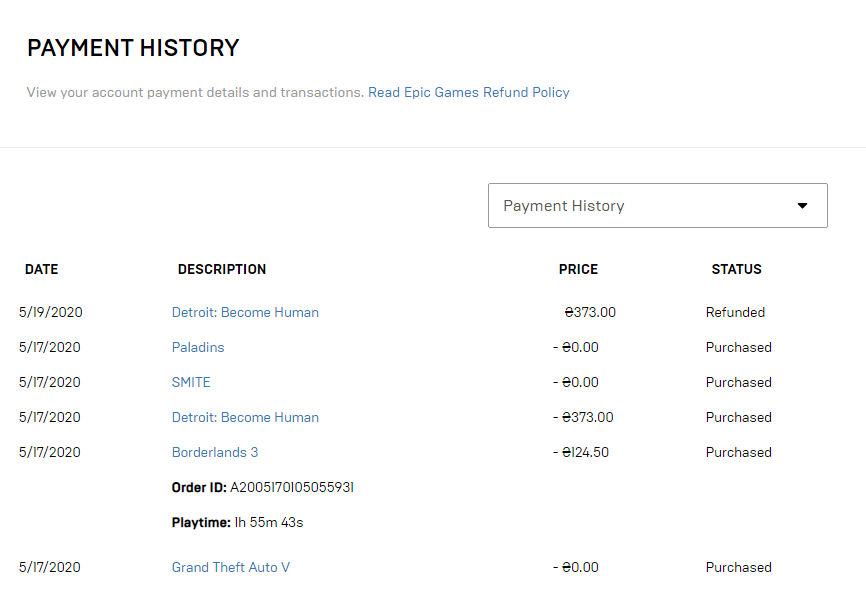Collapse the Borderlands 3 transaction details
The height and width of the screenshot is (613, 866).
215,452
